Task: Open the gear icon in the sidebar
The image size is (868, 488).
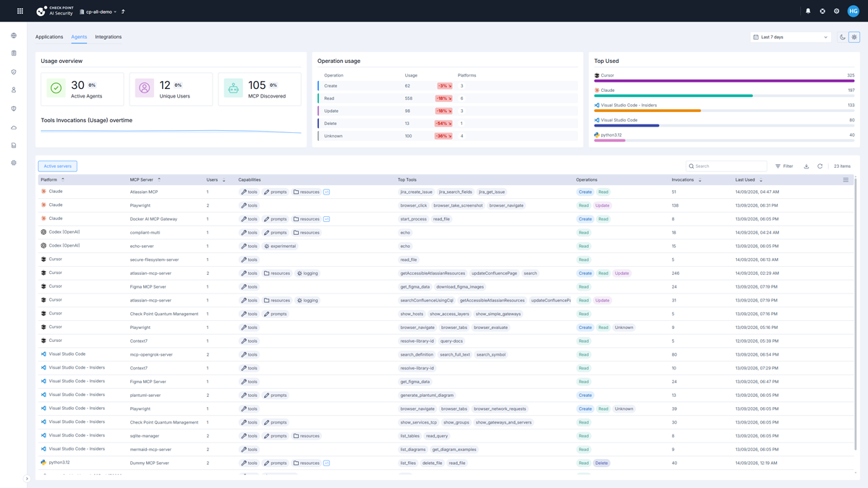Action: pyautogui.click(x=14, y=163)
